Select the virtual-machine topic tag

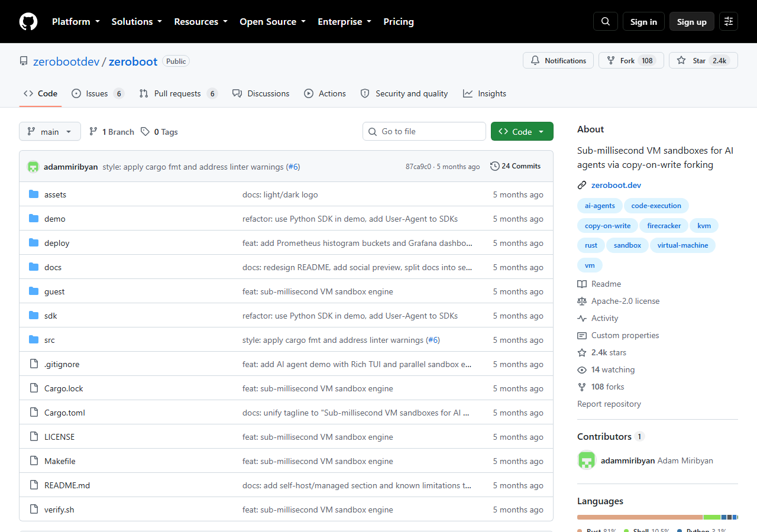pyautogui.click(x=682, y=245)
